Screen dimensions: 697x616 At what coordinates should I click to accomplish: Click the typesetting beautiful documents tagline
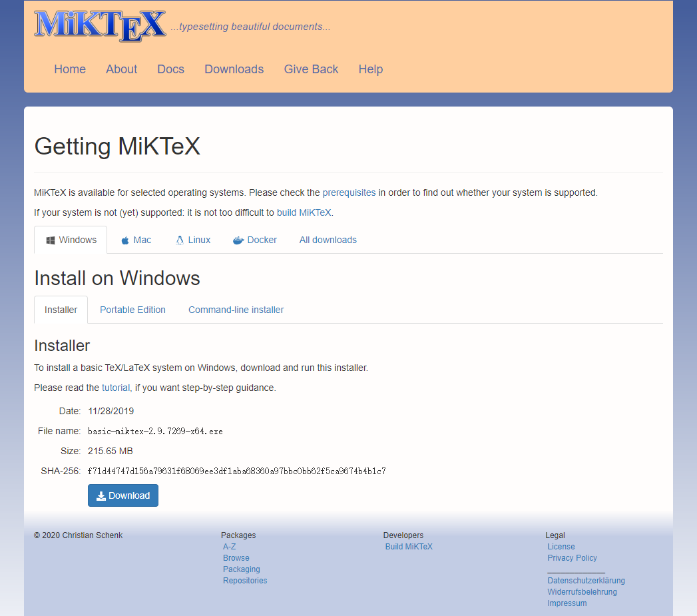point(250,27)
